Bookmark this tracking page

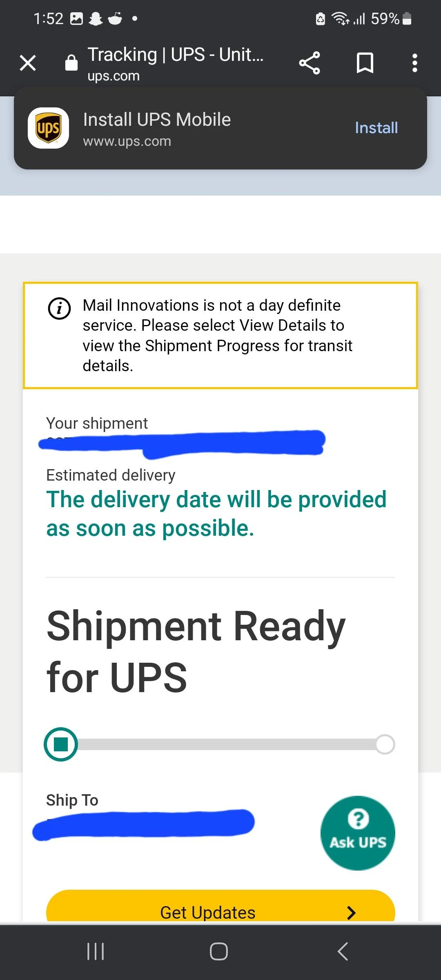pyautogui.click(x=365, y=63)
